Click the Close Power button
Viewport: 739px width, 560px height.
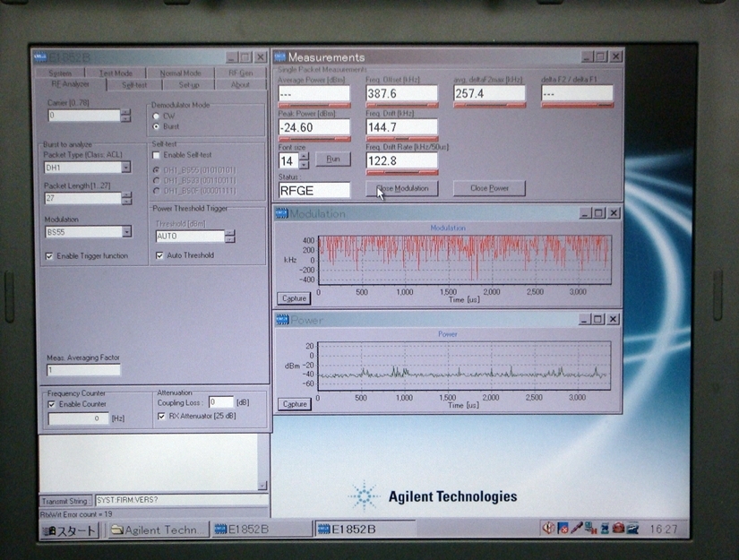pyautogui.click(x=489, y=188)
